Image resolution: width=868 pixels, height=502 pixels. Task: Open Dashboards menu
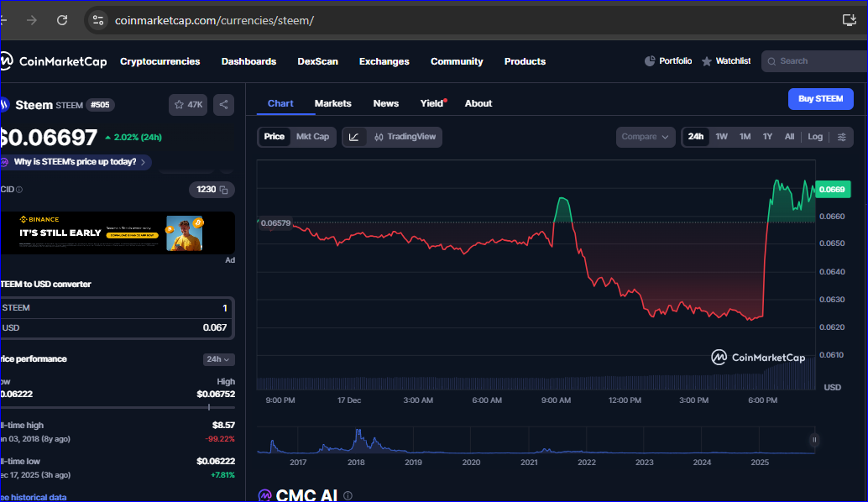(x=248, y=61)
